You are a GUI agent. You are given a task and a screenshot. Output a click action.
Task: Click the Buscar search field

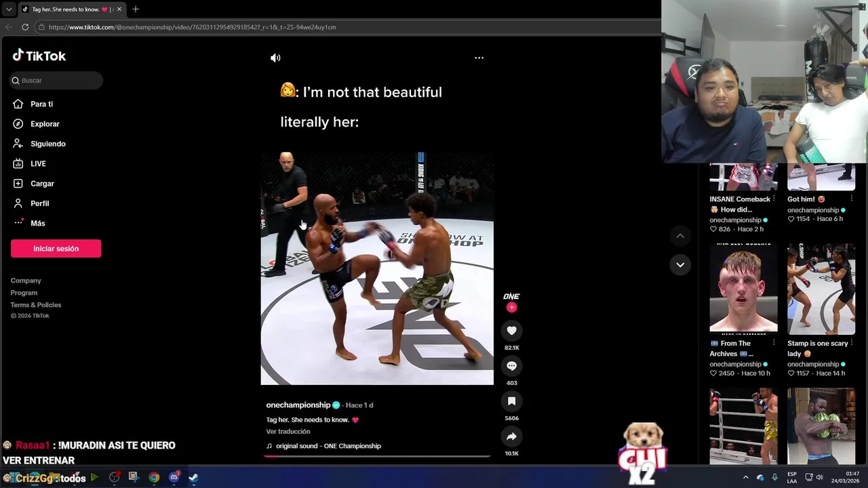coord(56,80)
